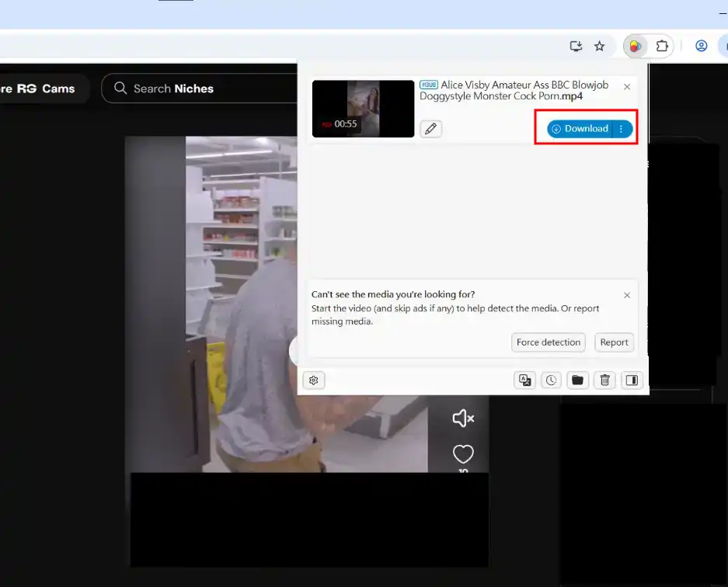View download history clock icon
The height and width of the screenshot is (587, 728).
click(x=551, y=380)
